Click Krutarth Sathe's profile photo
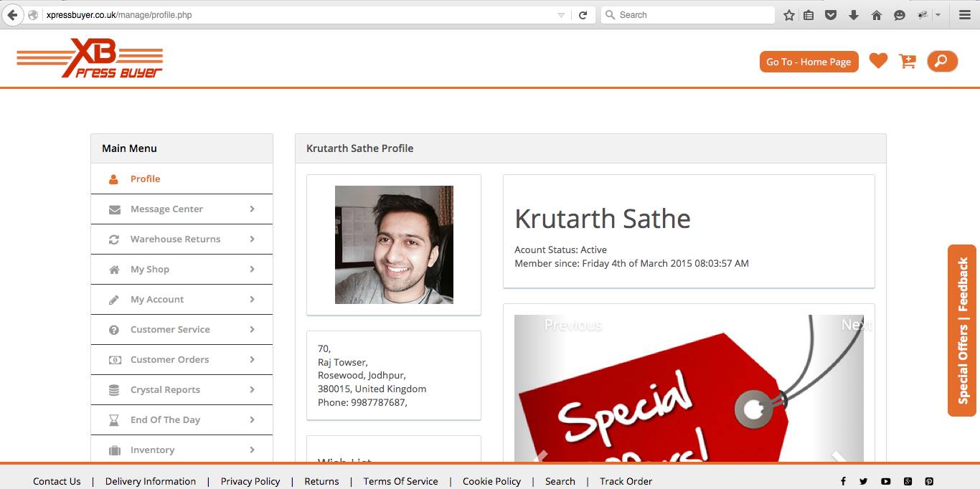This screenshot has width=980, height=489. coord(394,244)
